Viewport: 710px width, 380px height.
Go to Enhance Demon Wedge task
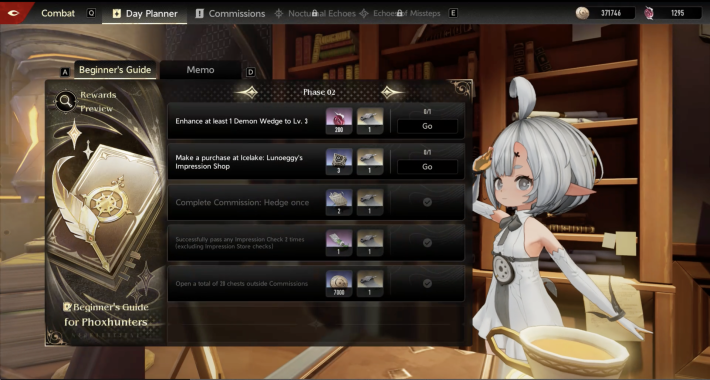(x=427, y=126)
